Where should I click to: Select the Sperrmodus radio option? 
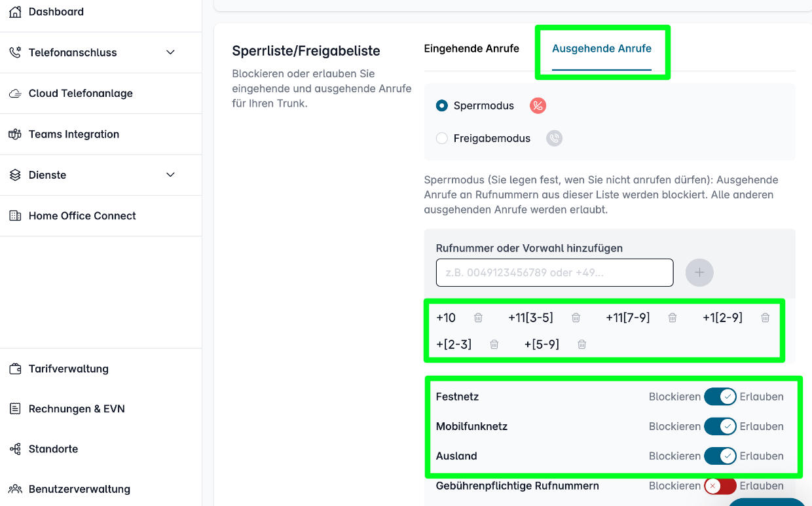(442, 105)
